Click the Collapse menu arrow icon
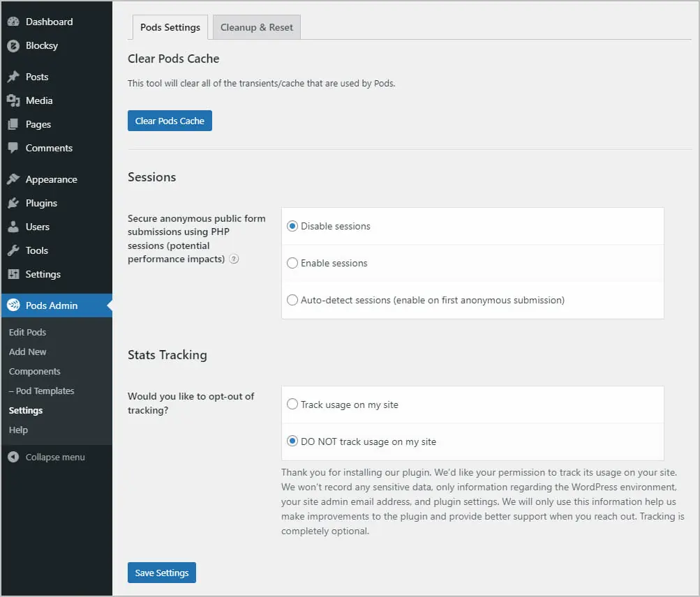This screenshot has height=597, width=700. coord(13,457)
